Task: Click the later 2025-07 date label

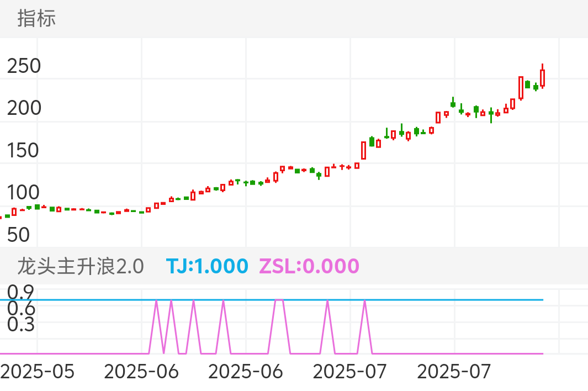Action: tap(454, 372)
